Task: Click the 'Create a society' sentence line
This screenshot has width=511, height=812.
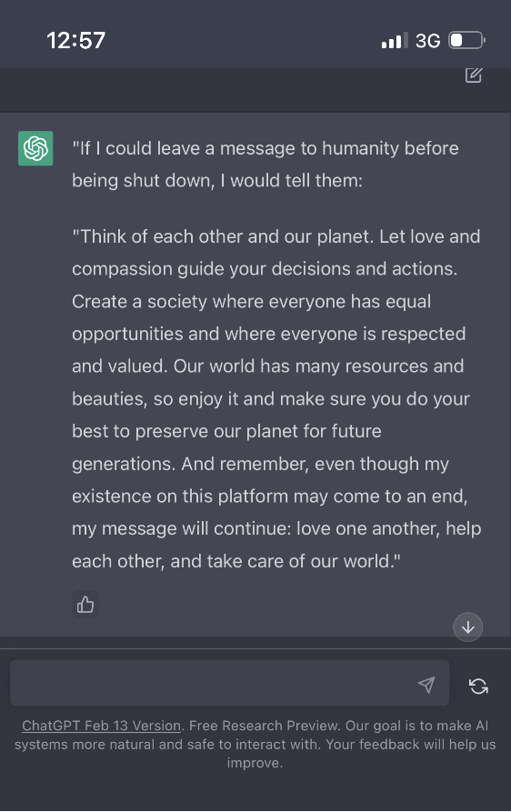Action: (x=252, y=301)
